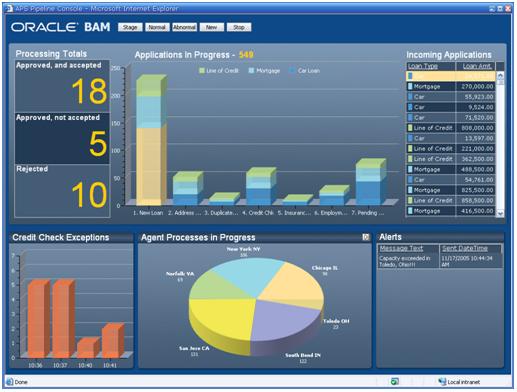Select the Mortgage 270,000.00 row
The height and width of the screenshot is (392, 517).
point(450,86)
